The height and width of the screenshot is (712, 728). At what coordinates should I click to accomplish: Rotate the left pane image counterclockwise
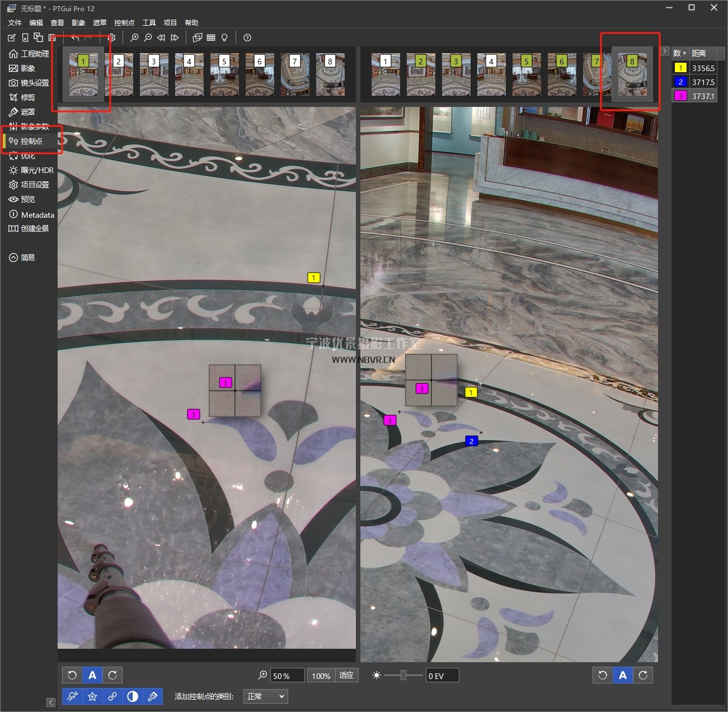72,675
